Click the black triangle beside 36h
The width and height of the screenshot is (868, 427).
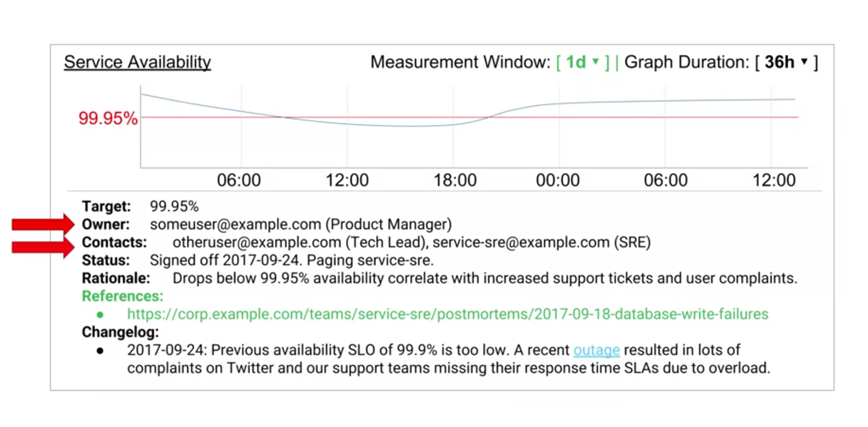pyautogui.click(x=804, y=62)
